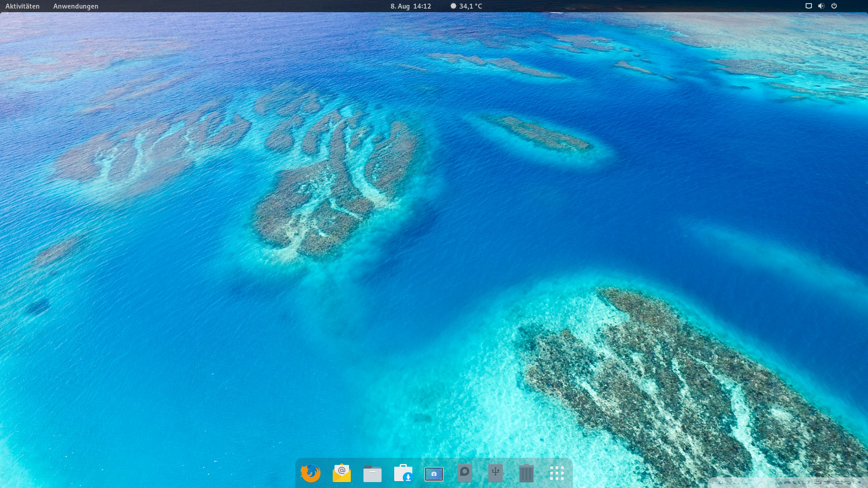Show all applications grid
The image size is (868, 488).
[557, 473]
